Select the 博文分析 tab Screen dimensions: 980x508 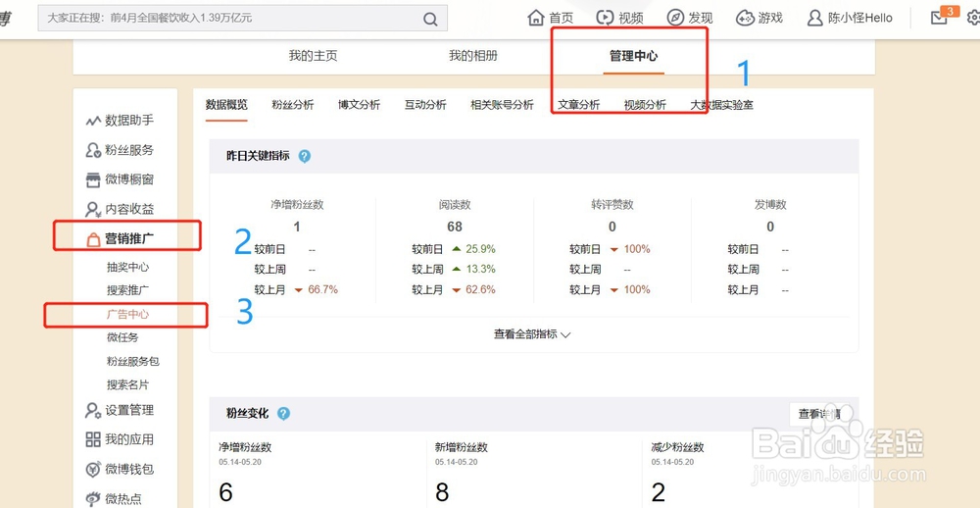(x=359, y=105)
